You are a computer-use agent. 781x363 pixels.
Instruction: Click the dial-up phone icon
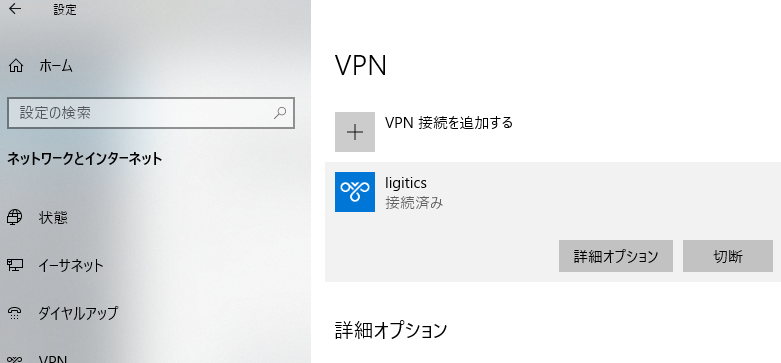pos(15,313)
